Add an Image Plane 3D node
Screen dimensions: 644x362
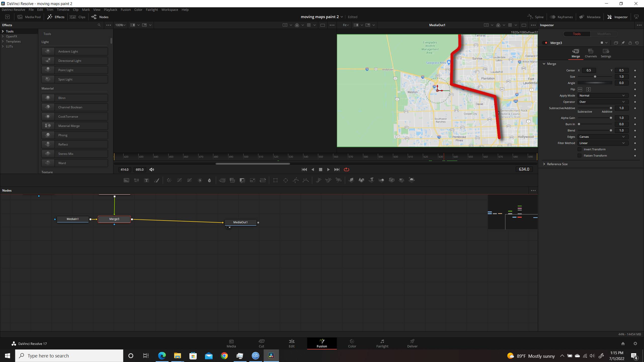coord(351,180)
